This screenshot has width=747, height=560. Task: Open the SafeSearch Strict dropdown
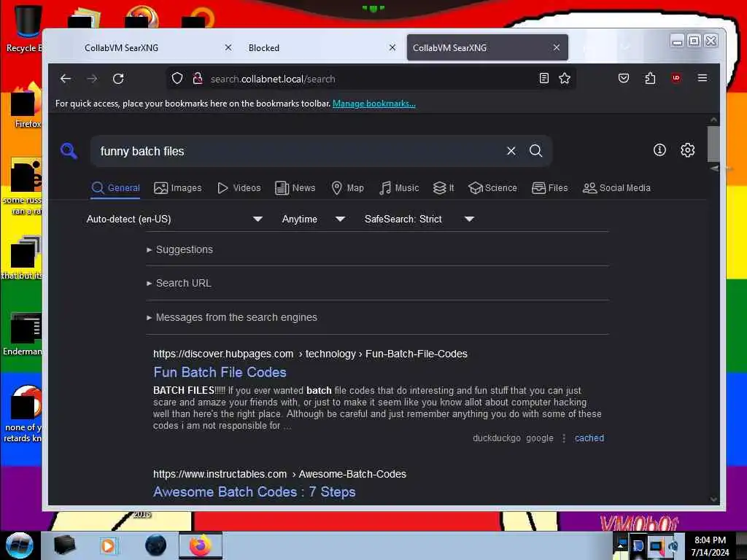(419, 219)
